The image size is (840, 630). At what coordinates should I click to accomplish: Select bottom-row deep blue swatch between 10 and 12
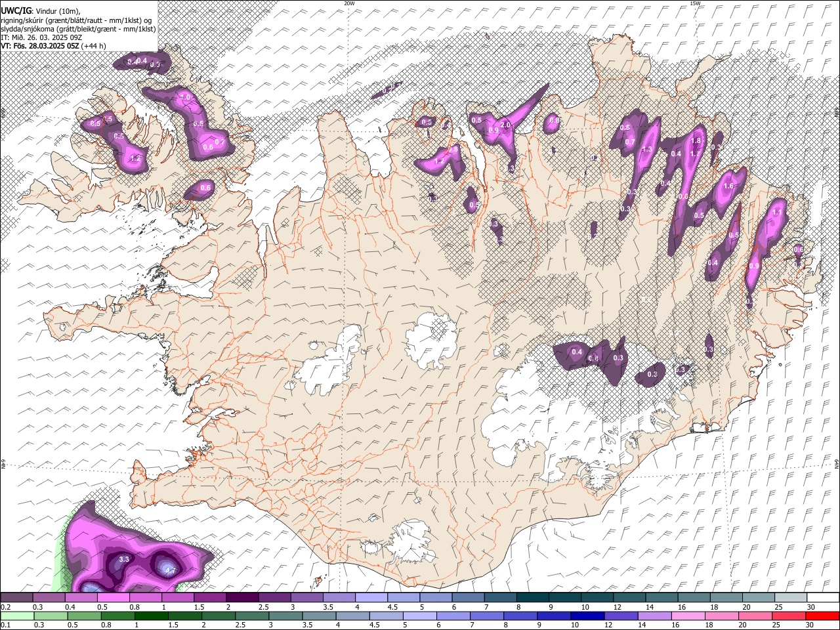pos(587,616)
